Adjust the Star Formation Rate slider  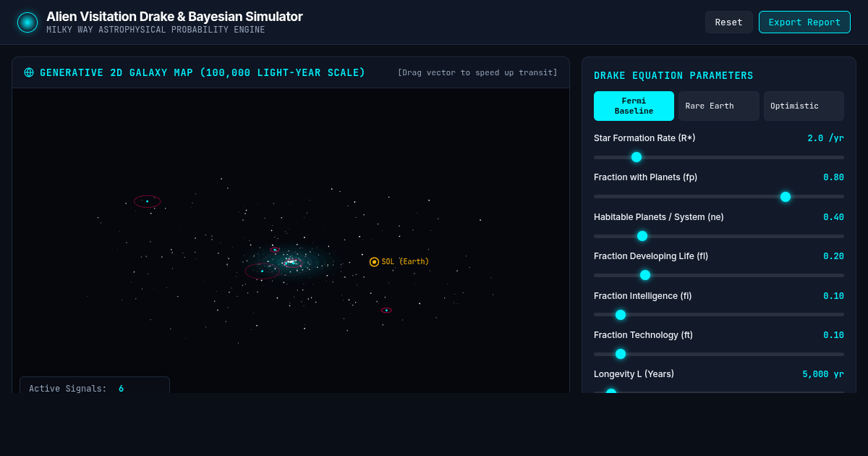[x=719, y=157]
